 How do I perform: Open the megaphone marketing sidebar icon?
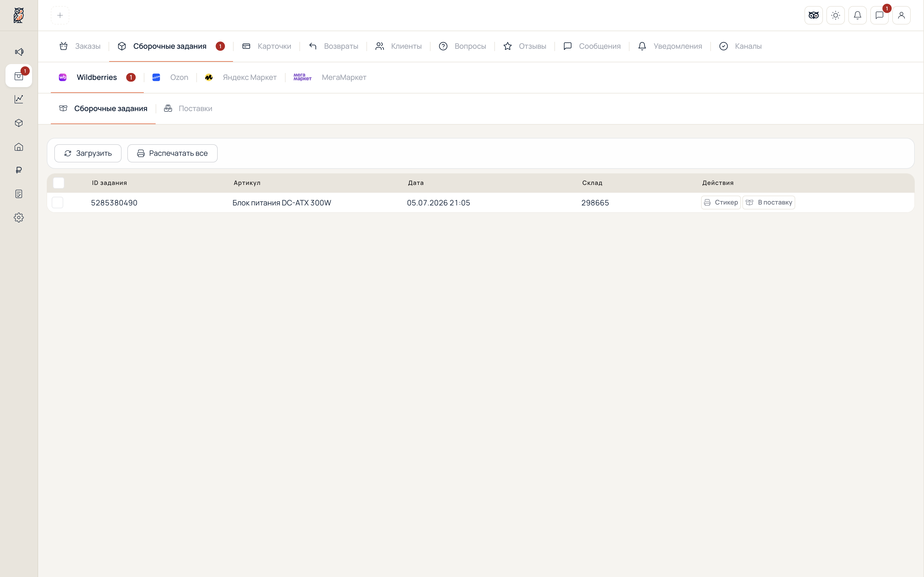19,52
